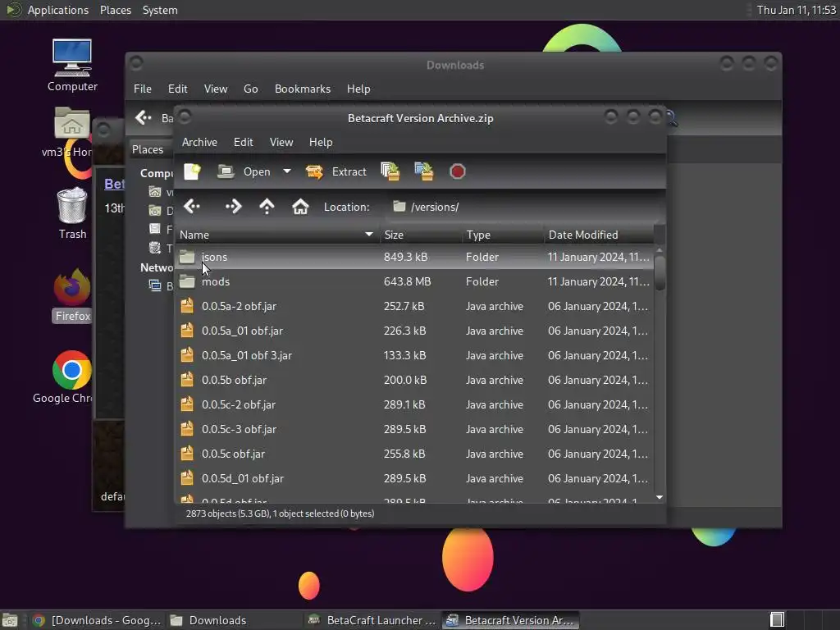The height and width of the screenshot is (630, 840).
Task: Open the View menu in Downloads window
Action: (216, 89)
